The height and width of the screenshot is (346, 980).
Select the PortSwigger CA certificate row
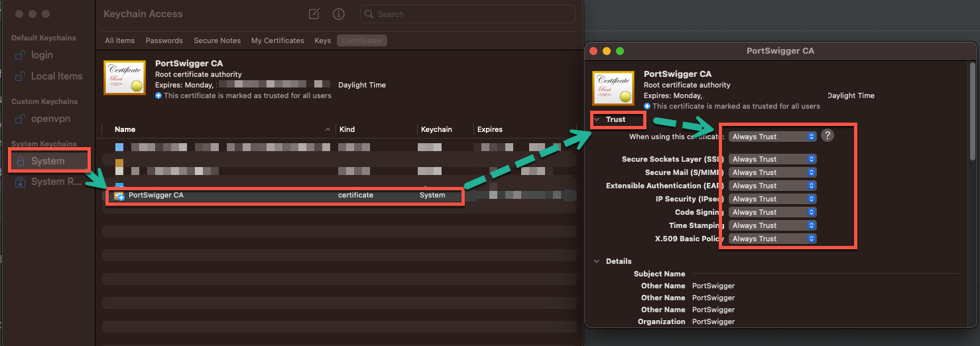[339, 196]
